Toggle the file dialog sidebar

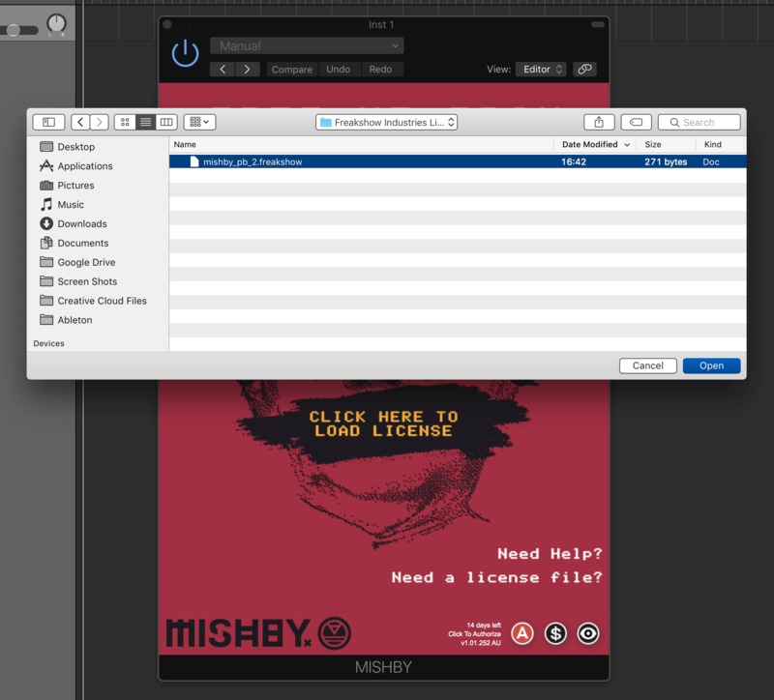[x=48, y=122]
